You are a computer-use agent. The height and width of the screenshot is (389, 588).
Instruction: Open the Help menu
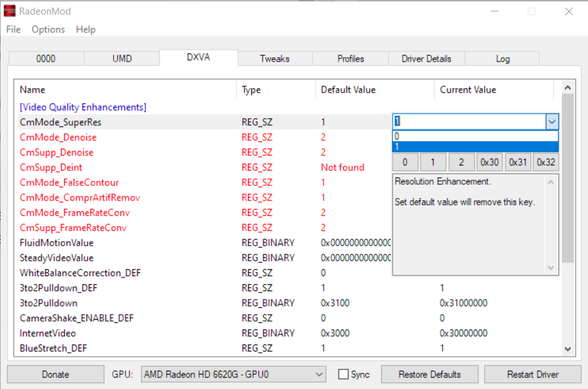tap(86, 29)
